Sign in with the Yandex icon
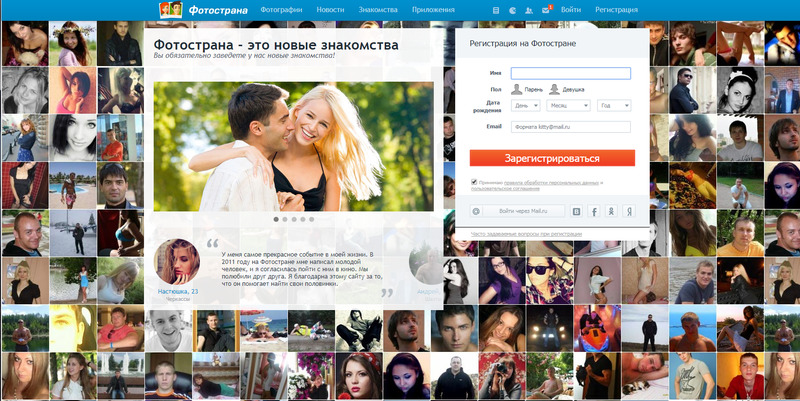Screen dimensions: 800x401 pos(630,211)
